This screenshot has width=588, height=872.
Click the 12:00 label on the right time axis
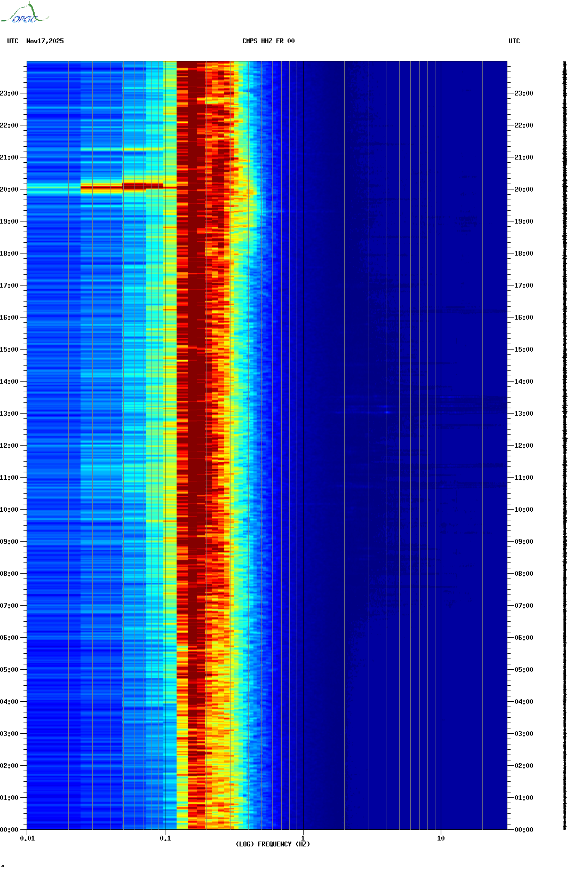[x=524, y=446]
